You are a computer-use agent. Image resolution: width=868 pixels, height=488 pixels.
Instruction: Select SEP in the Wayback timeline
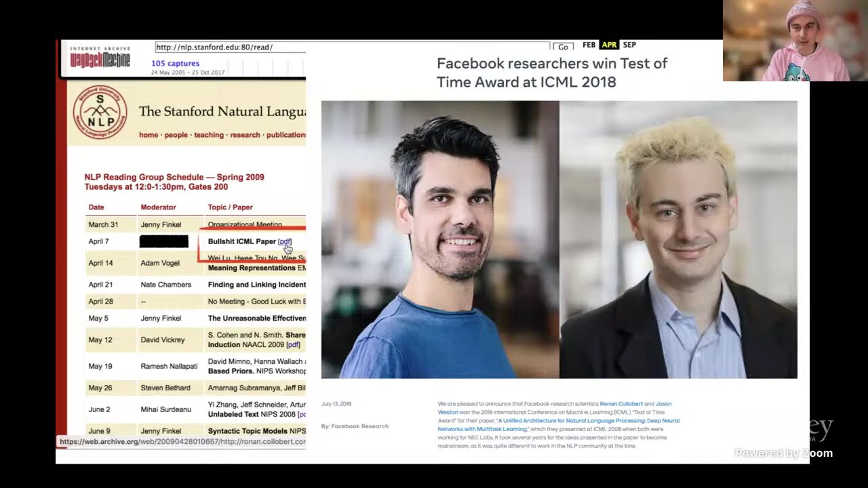[629, 45]
